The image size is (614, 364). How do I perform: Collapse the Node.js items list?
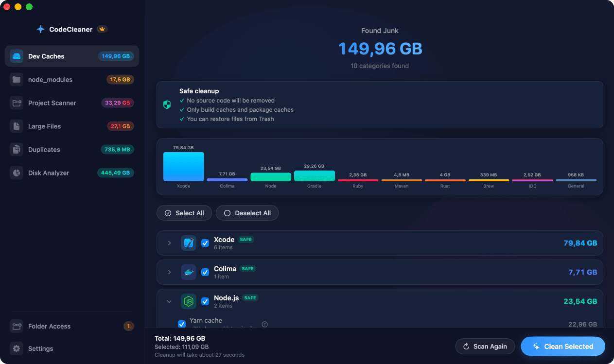[x=169, y=301]
